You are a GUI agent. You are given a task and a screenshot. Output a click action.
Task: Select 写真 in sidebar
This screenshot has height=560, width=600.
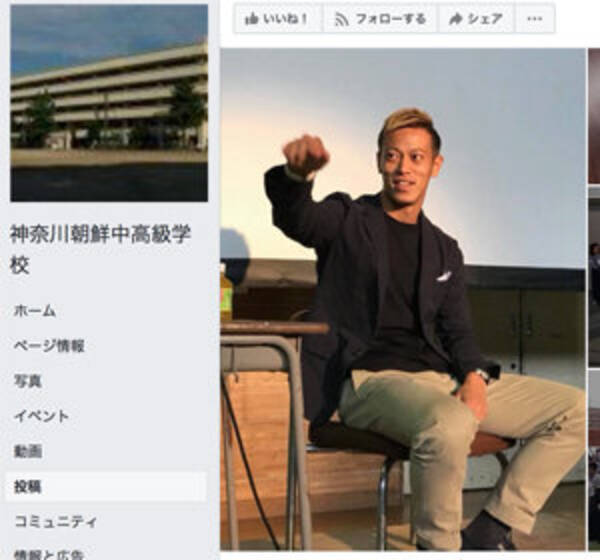coord(28,381)
